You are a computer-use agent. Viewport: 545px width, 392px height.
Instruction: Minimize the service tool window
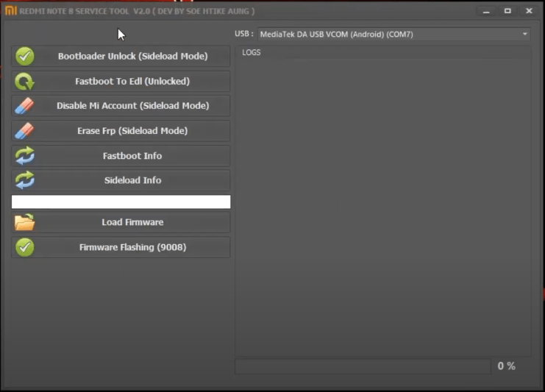486,11
